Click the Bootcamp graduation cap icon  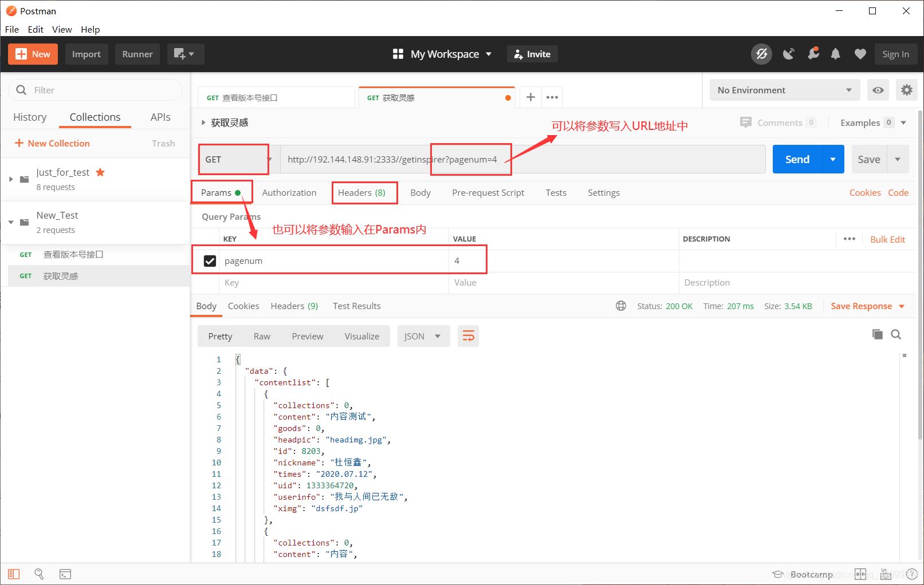click(778, 574)
